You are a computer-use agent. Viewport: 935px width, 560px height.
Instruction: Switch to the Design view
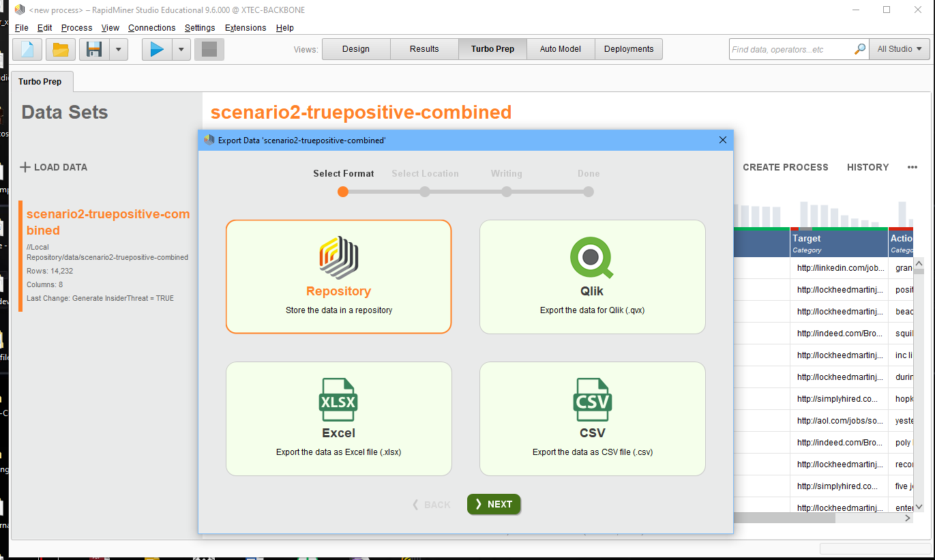pyautogui.click(x=356, y=49)
